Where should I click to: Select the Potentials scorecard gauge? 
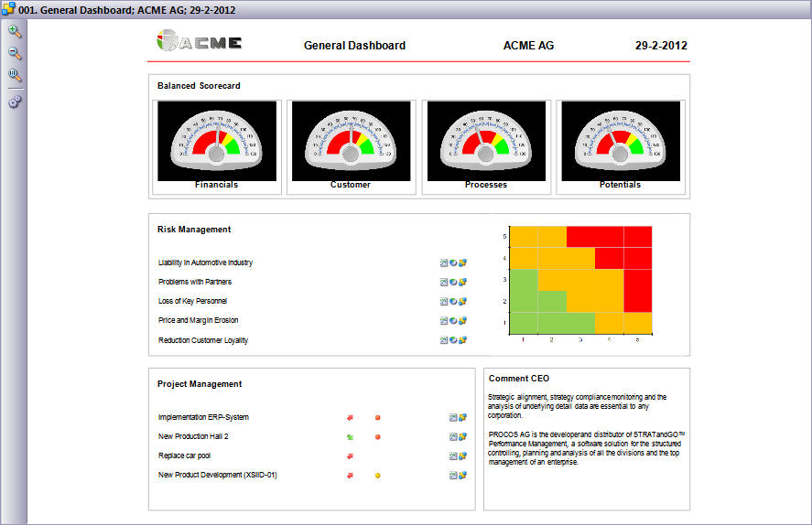click(620, 142)
